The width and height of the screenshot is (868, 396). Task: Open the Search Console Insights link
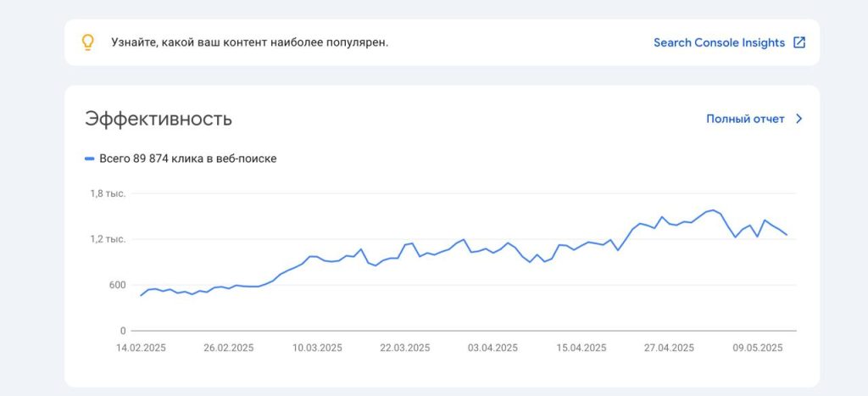(719, 42)
